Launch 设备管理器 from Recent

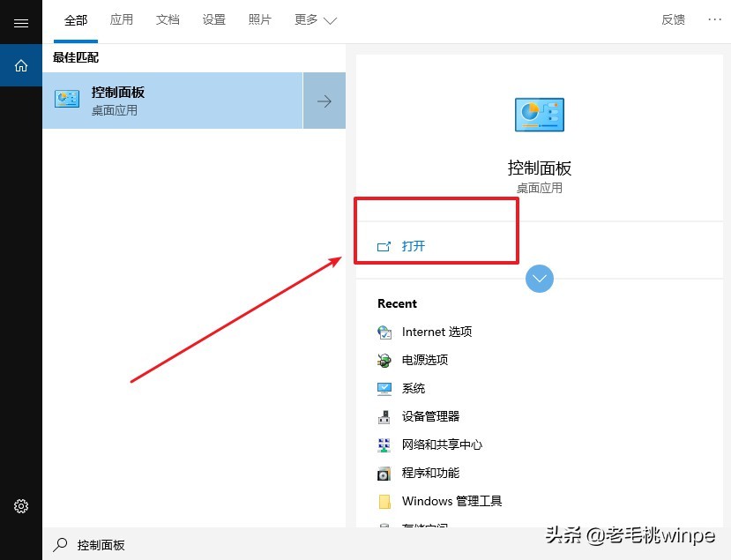(x=430, y=416)
